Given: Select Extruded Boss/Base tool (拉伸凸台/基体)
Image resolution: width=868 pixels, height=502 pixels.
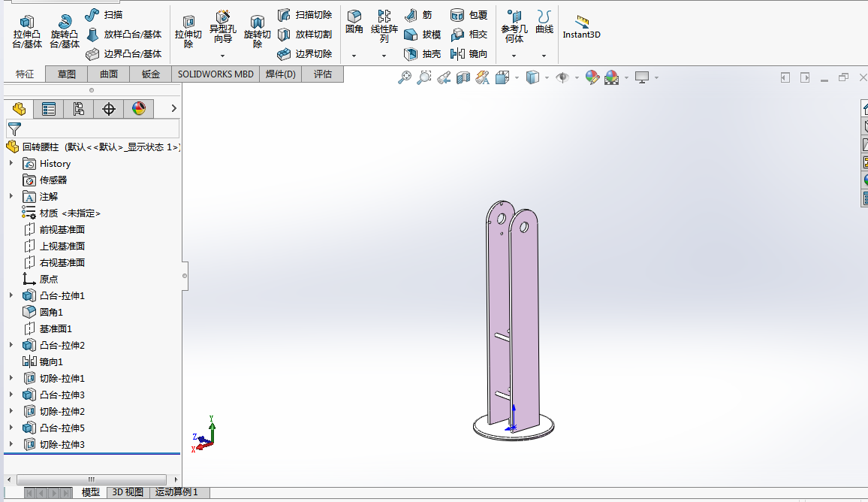Looking at the screenshot, I should [27, 32].
